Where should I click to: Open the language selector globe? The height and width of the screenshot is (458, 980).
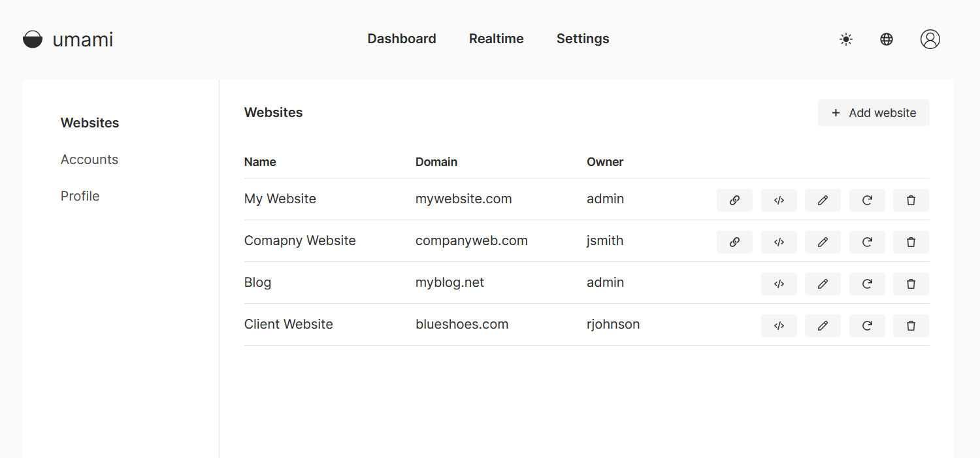[887, 39]
